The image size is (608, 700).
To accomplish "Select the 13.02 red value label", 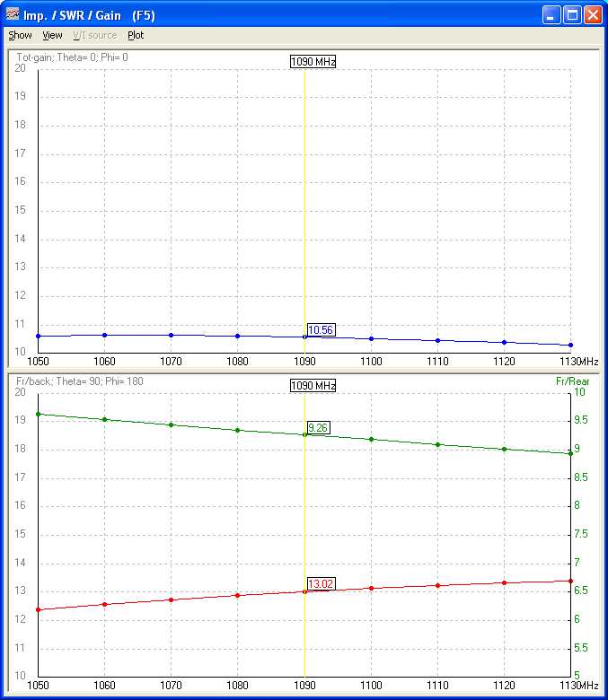I will (x=321, y=584).
